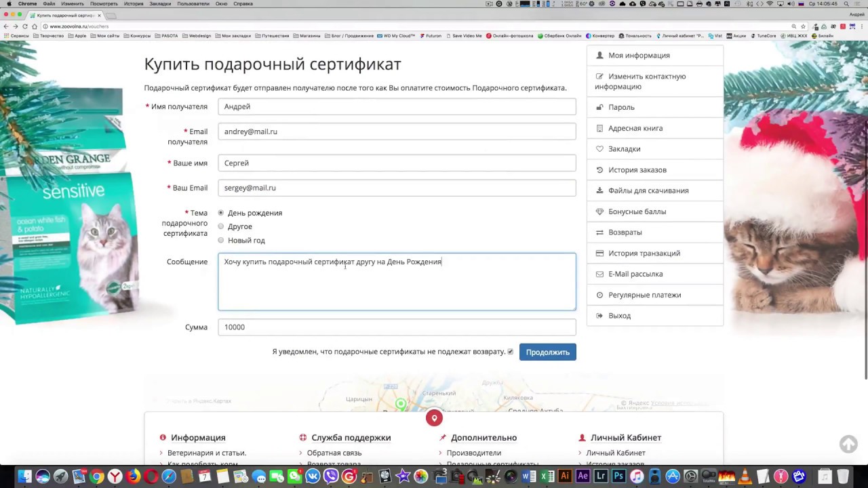Select the День рождения theme radio button
The image size is (868, 488).
pyautogui.click(x=221, y=213)
